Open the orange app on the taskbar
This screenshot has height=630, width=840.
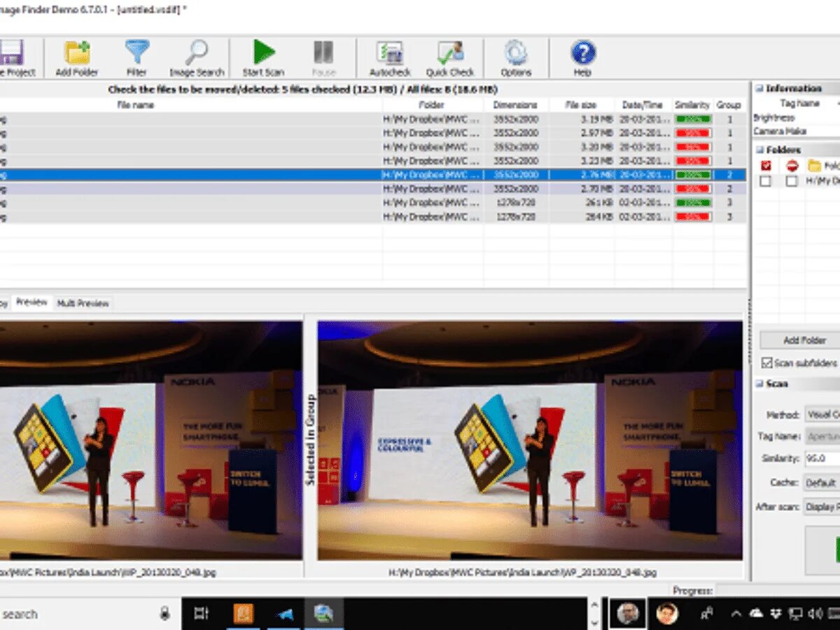coord(244,614)
